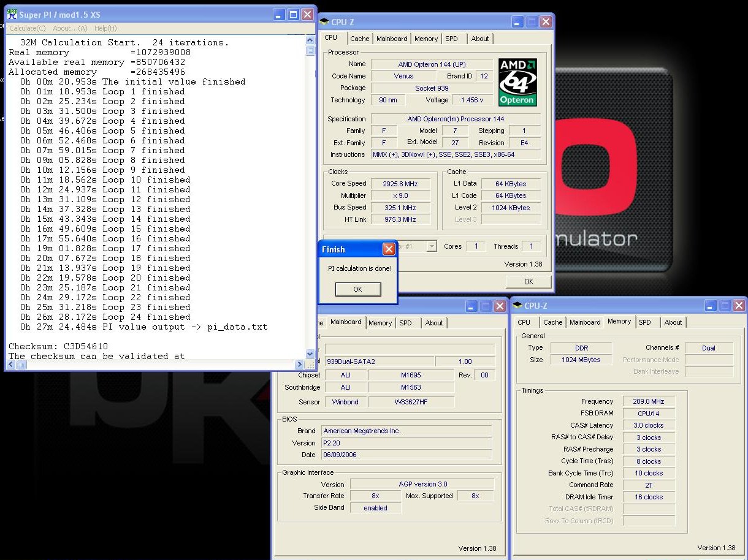Select Memory tab in Mainboard CPU-Z window

click(380, 323)
